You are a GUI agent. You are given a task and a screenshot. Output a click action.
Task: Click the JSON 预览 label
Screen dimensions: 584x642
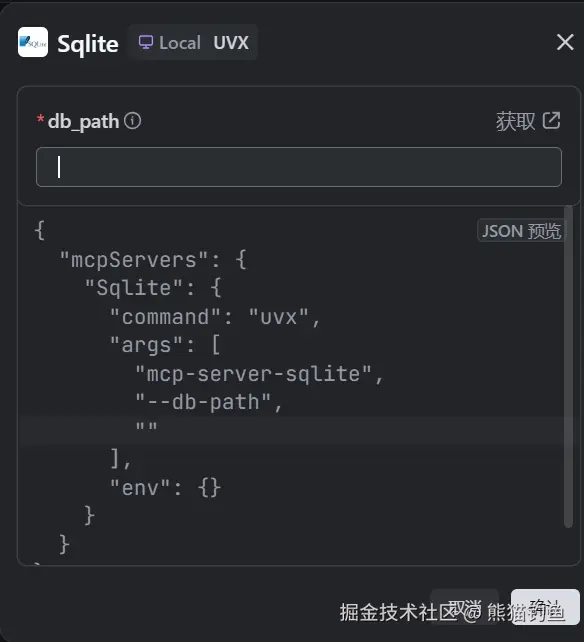click(x=521, y=231)
